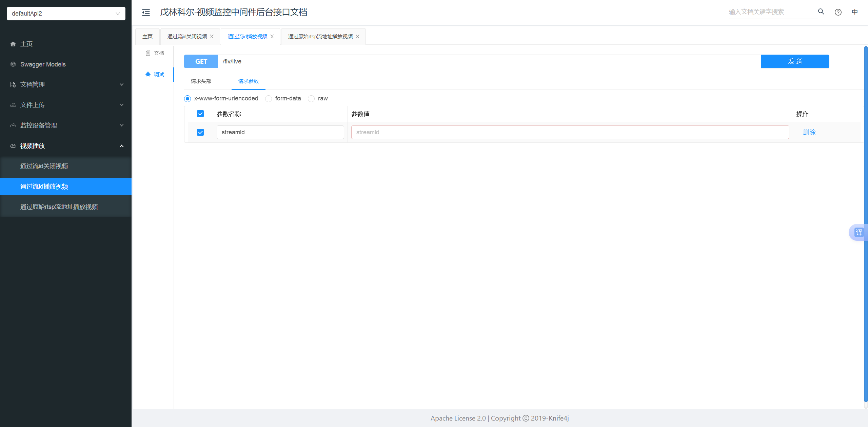The height and width of the screenshot is (427, 868).
Task: Close the 通过原始rtsp流地址播放视频 tab
Action: click(358, 37)
